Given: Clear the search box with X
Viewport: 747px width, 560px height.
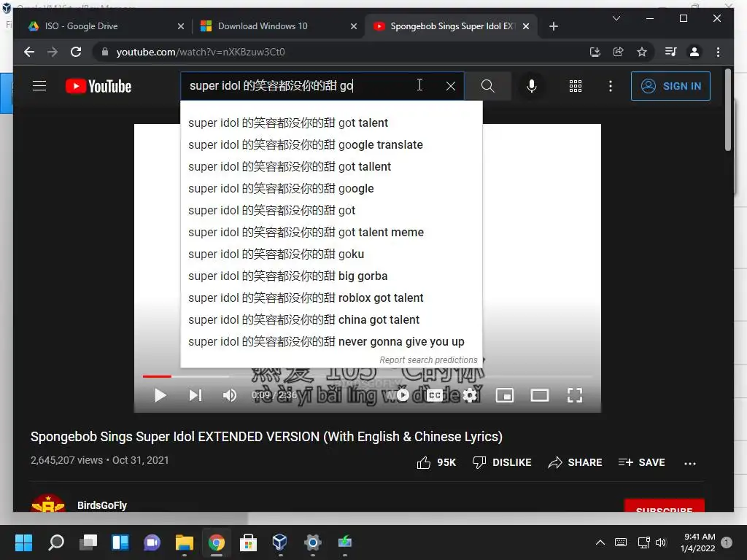Looking at the screenshot, I should tap(451, 86).
